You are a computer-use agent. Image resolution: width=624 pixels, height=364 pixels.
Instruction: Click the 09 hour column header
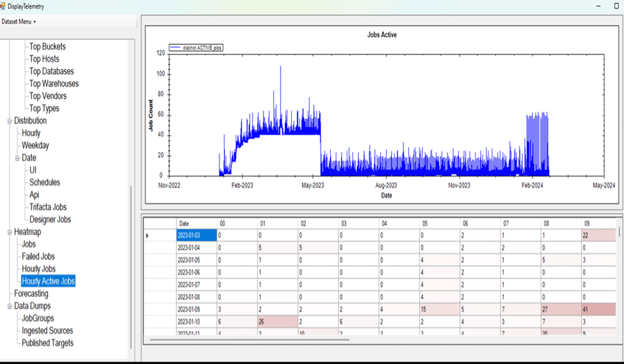598,223
